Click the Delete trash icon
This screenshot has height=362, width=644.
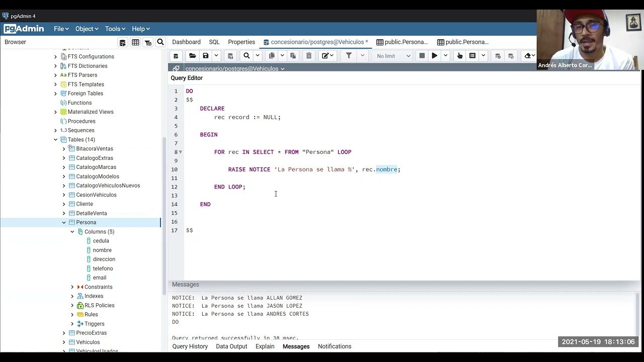pos(309,56)
